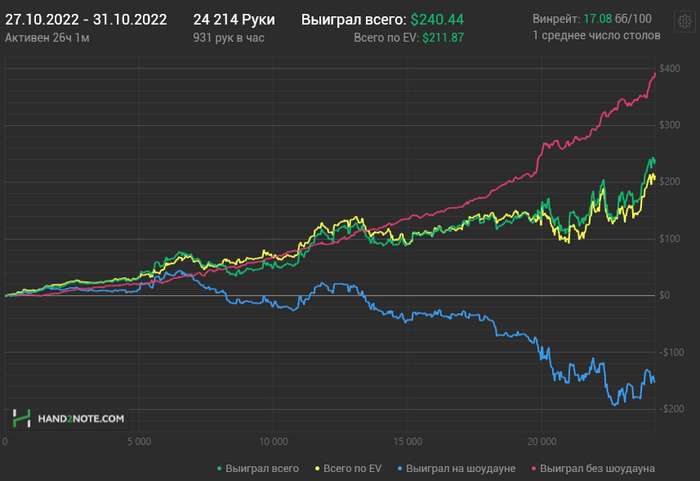Click the $300 y-axis label
Screen dimensions: 700x481
click(x=670, y=125)
